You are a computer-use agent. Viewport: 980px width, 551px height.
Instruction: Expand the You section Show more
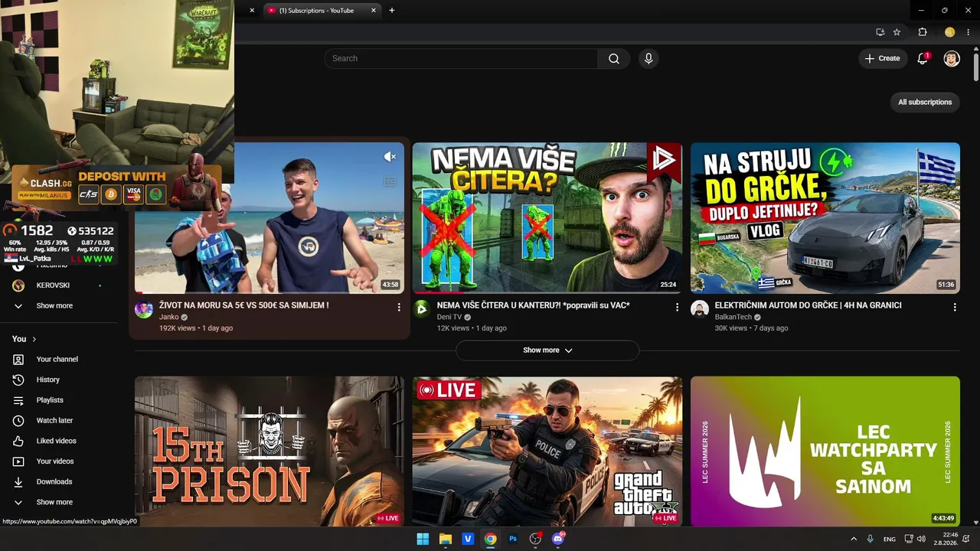pyautogui.click(x=54, y=503)
